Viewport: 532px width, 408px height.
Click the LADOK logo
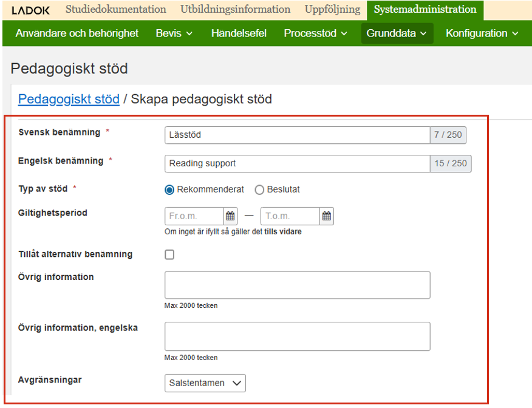click(30, 10)
